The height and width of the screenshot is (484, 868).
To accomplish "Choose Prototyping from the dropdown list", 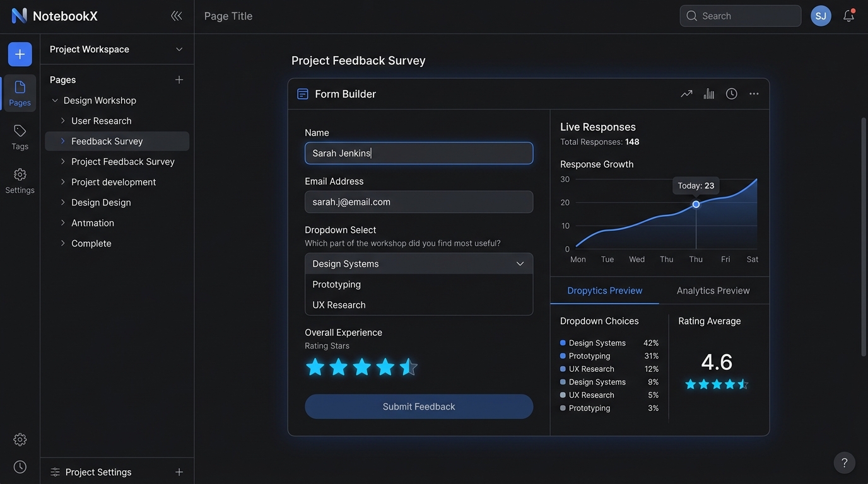I will [419, 284].
